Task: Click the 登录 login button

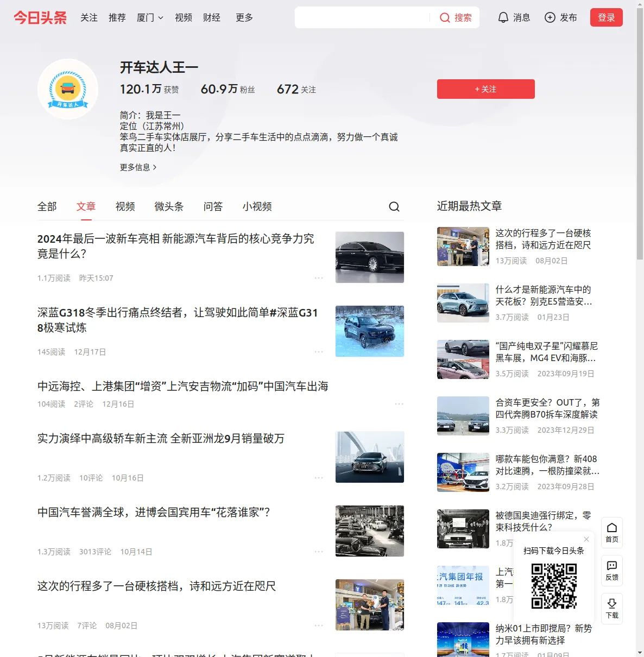Action: pos(607,17)
